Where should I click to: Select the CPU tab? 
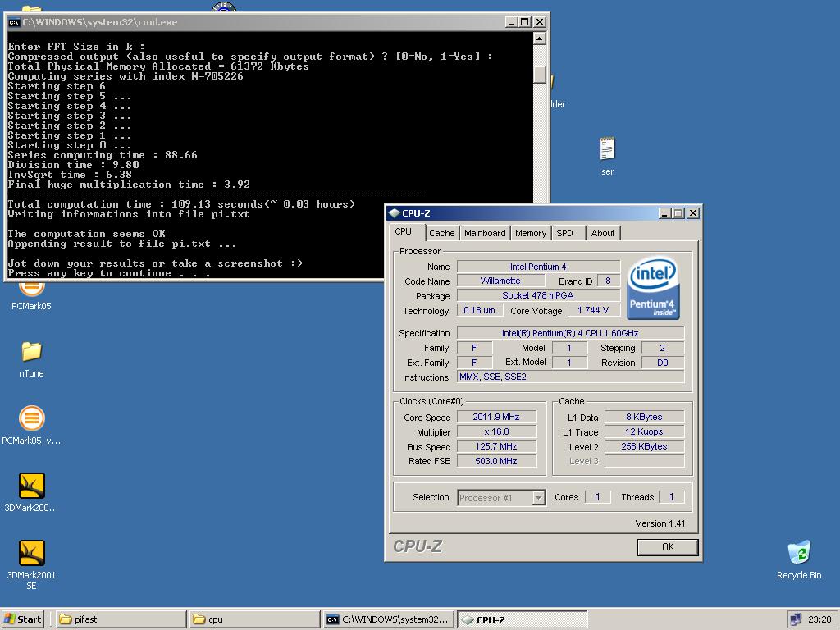tap(404, 231)
